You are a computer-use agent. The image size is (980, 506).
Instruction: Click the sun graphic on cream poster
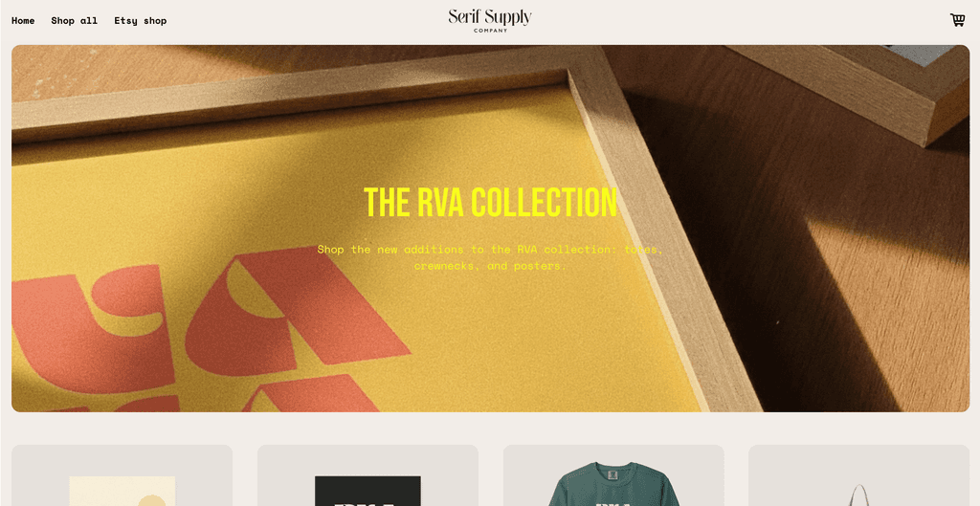coord(152,500)
